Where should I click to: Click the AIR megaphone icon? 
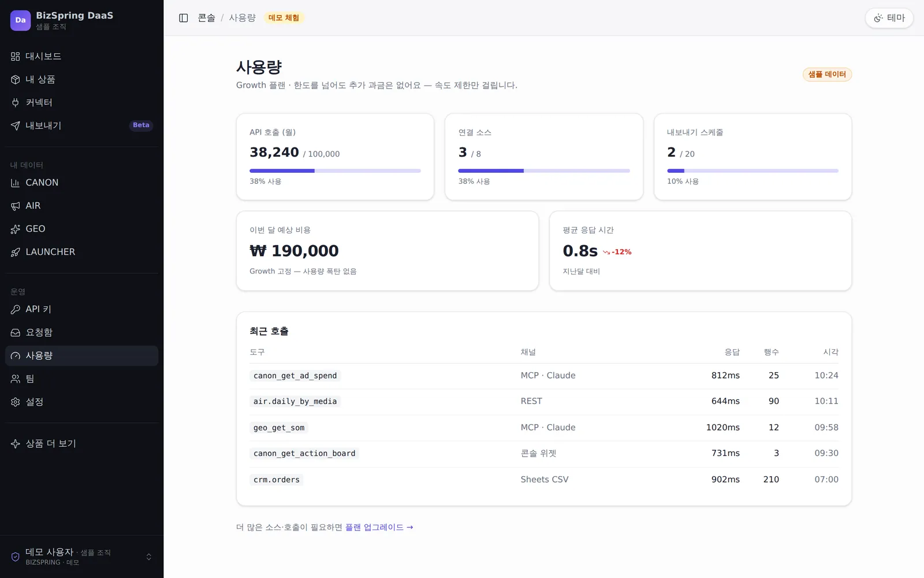coord(16,206)
